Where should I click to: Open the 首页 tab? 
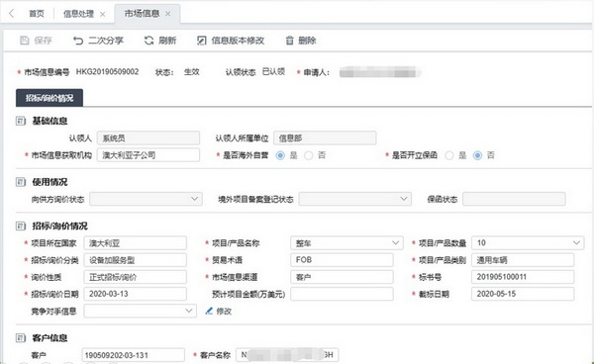coord(37,14)
